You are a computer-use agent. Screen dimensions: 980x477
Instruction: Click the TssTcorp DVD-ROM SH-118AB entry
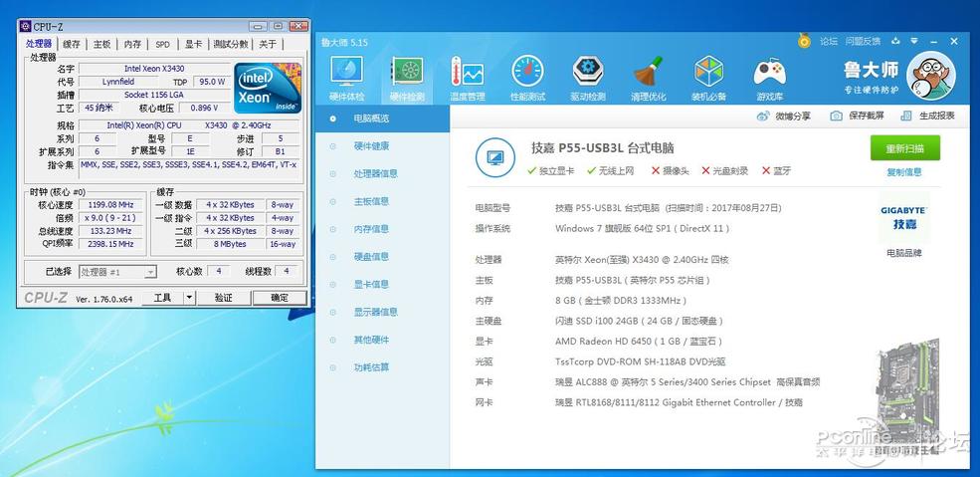(x=640, y=361)
